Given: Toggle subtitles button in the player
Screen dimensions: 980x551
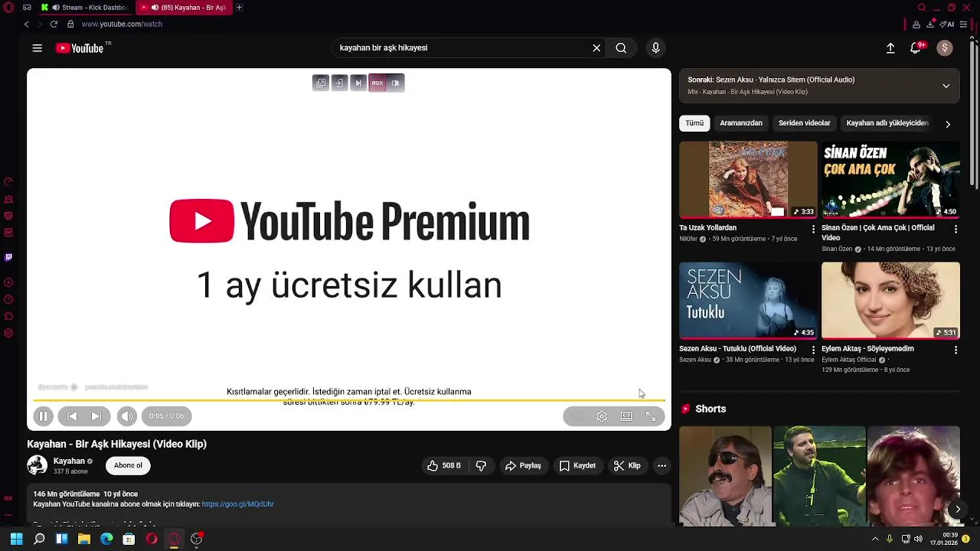Looking at the screenshot, I should click(x=578, y=416).
